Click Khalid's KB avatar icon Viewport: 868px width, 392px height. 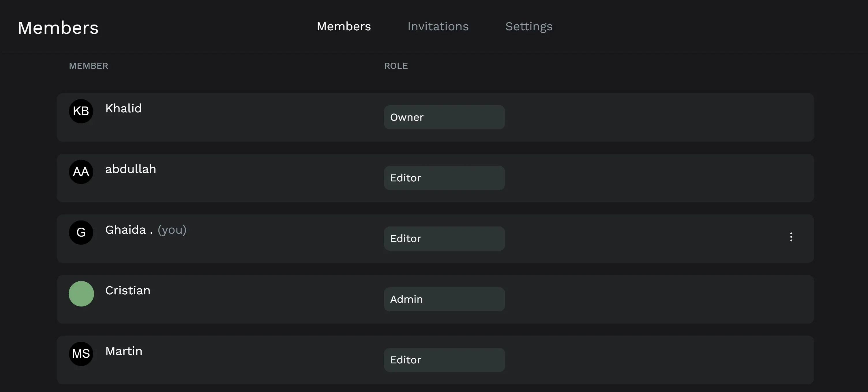[81, 111]
